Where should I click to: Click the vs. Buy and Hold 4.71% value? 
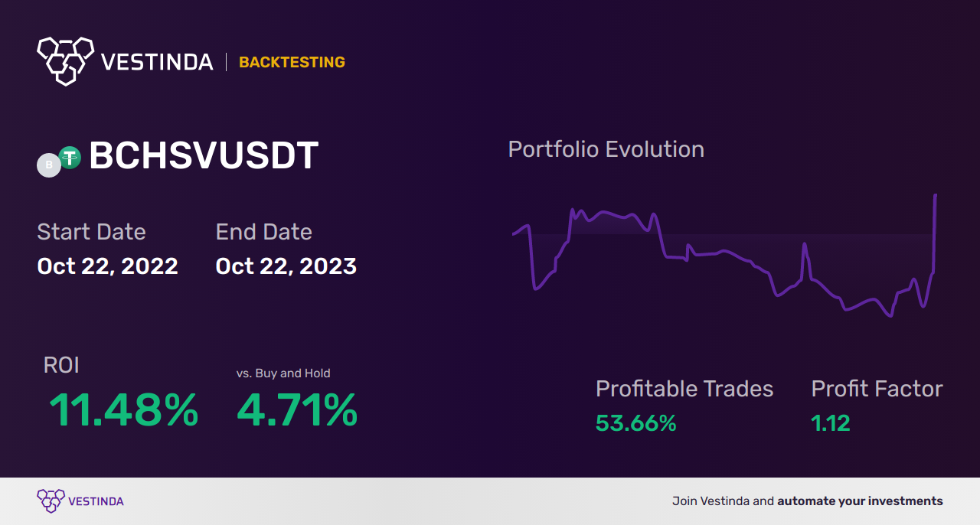pyautogui.click(x=297, y=410)
